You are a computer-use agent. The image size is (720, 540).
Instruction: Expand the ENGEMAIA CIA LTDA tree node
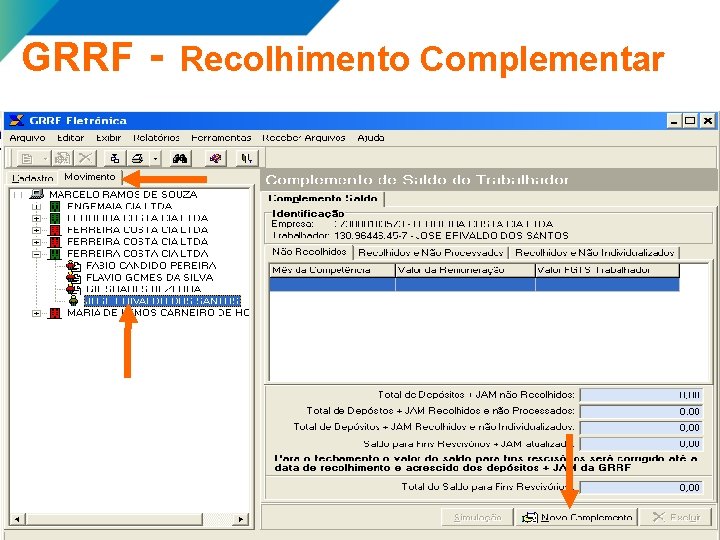36,206
